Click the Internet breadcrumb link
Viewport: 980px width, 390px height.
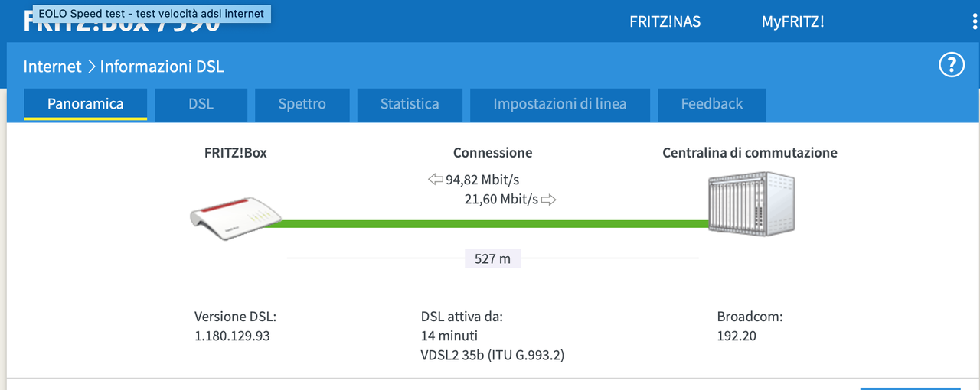52,67
